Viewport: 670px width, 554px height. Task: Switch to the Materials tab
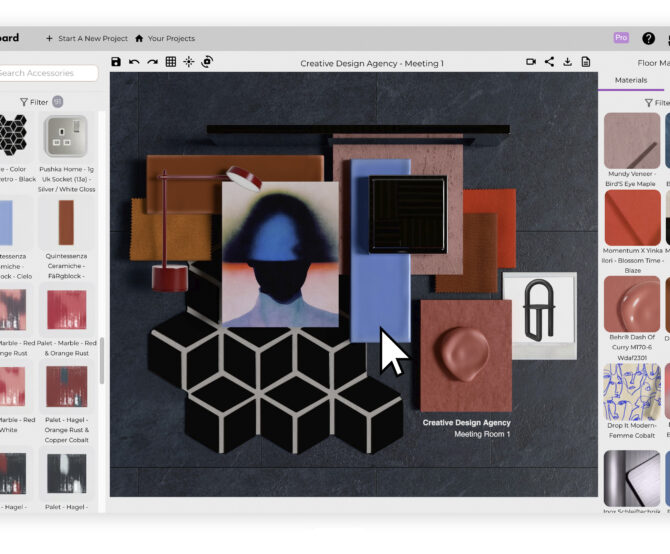pyautogui.click(x=631, y=80)
